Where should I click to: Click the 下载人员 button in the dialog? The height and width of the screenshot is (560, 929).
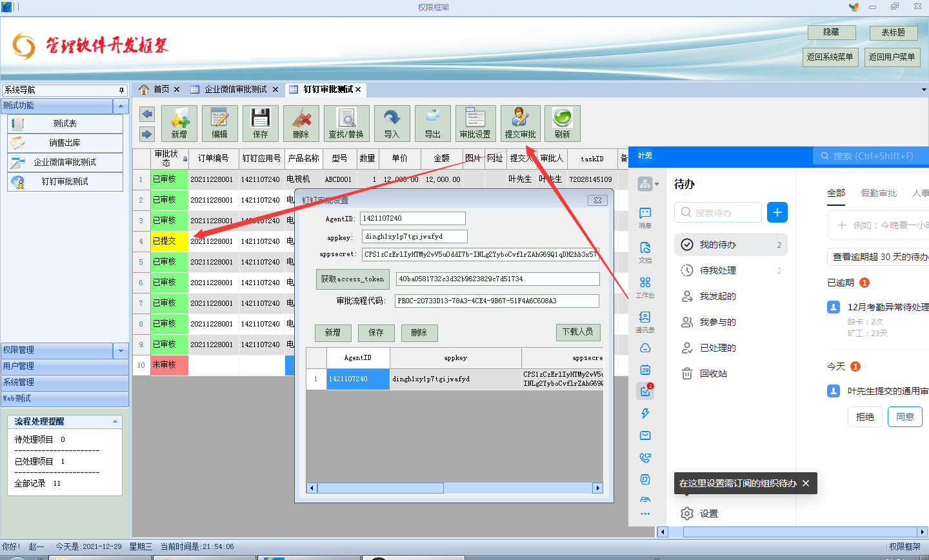pyautogui.click(x=577, y=332)
